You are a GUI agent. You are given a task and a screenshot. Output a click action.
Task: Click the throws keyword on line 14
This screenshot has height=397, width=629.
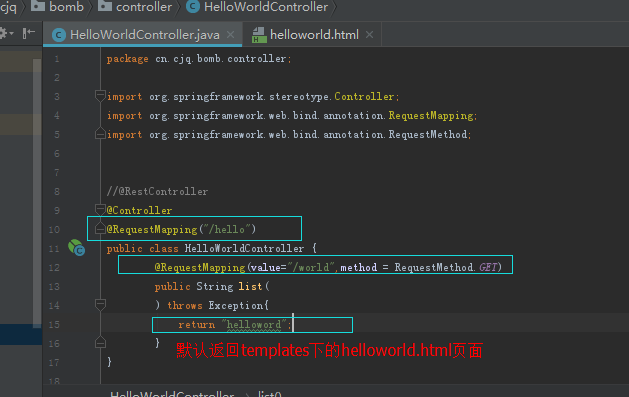(185, 306)
